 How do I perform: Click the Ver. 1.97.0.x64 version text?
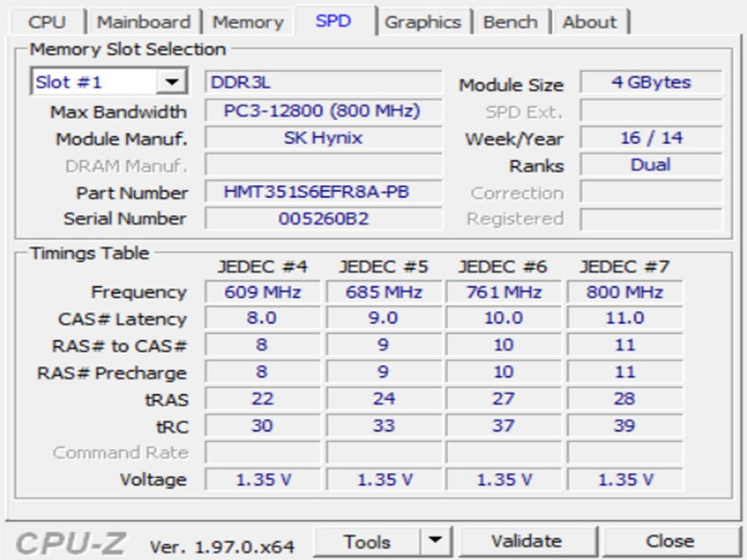click(222, 546)
